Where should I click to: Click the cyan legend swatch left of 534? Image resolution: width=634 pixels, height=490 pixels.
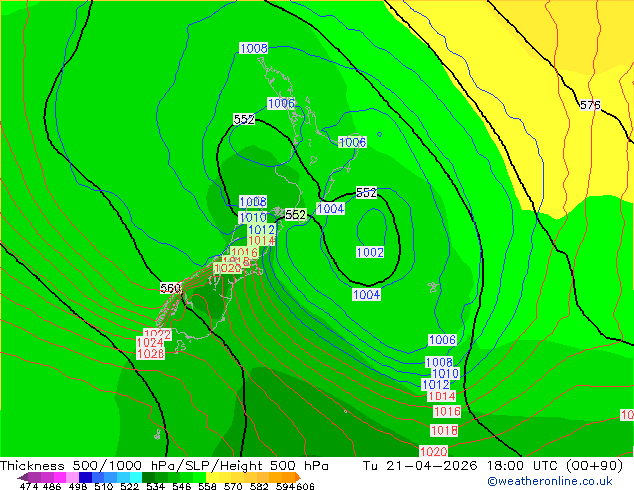tap(136, 477)
